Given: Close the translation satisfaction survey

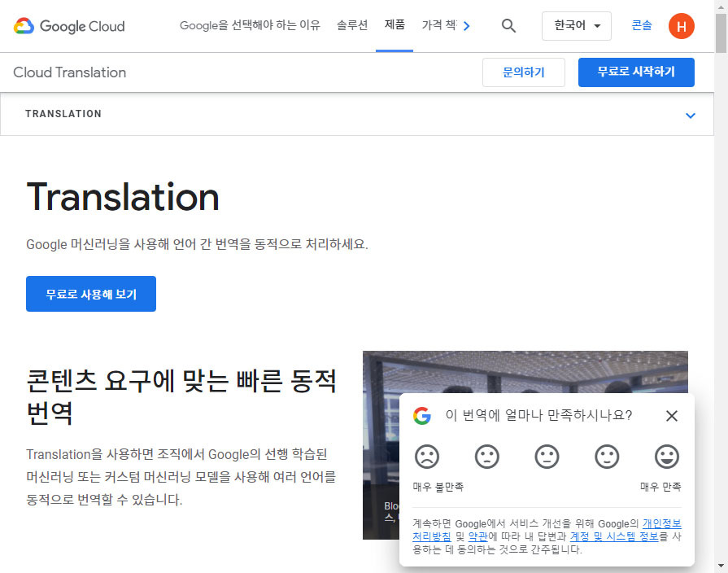Looking at the screenshot, I should (x=671, y=415).
